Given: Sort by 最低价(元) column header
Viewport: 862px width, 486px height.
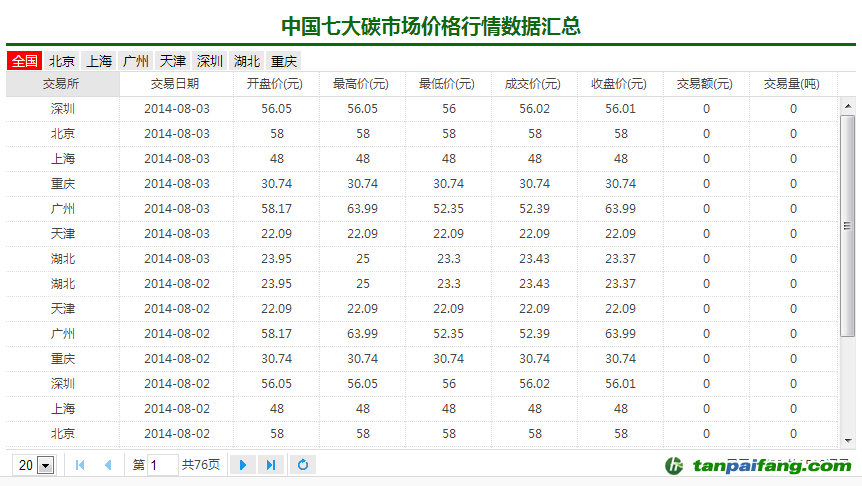Looking at the screenshot, I should [x=448, y=84].
